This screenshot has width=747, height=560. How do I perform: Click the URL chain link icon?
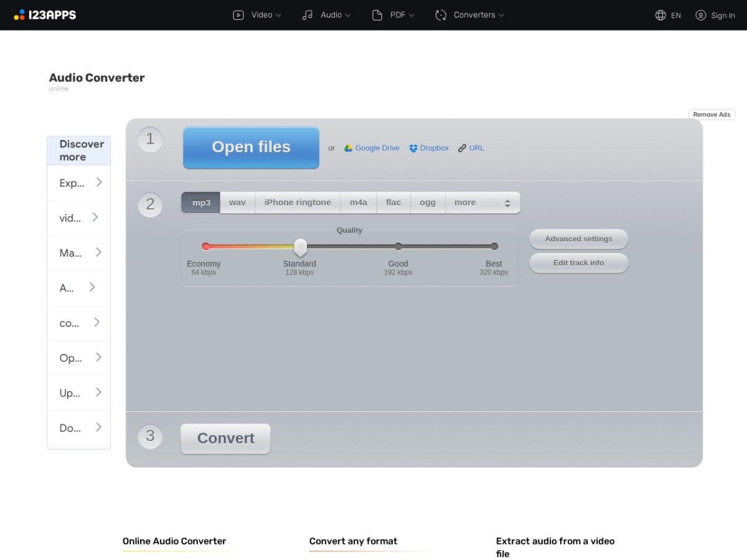click(462, 148)
